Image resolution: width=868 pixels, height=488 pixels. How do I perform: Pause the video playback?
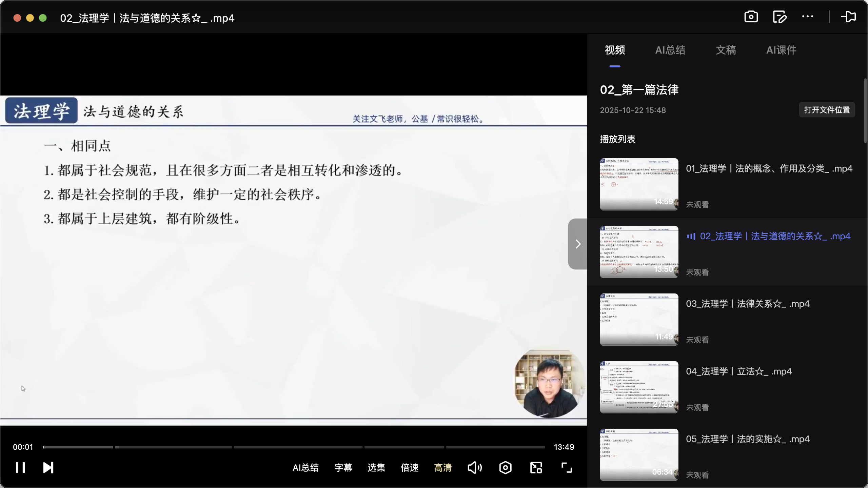click(20, 467)
